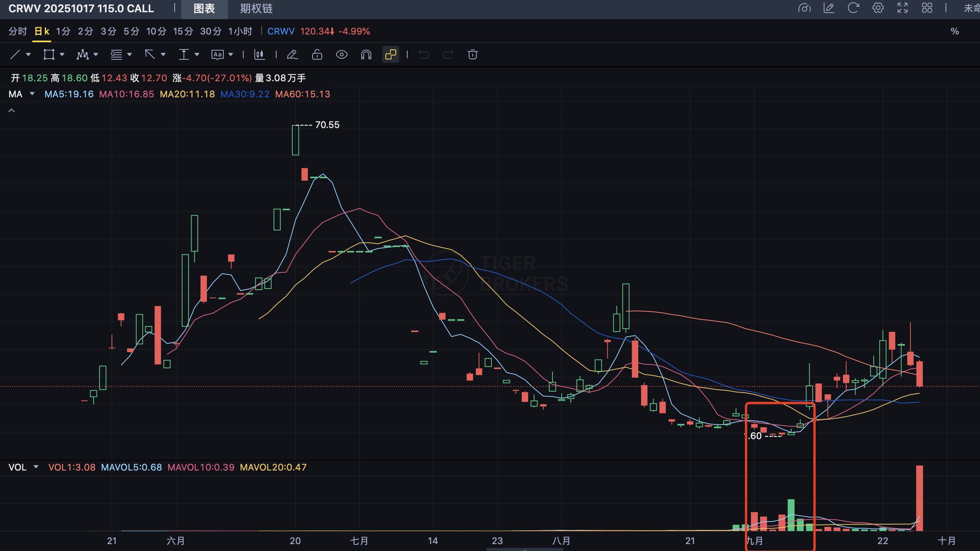The image size is (980, 551).
Task: Click the % percentage scale button
Action: click(x=954, y=31)
